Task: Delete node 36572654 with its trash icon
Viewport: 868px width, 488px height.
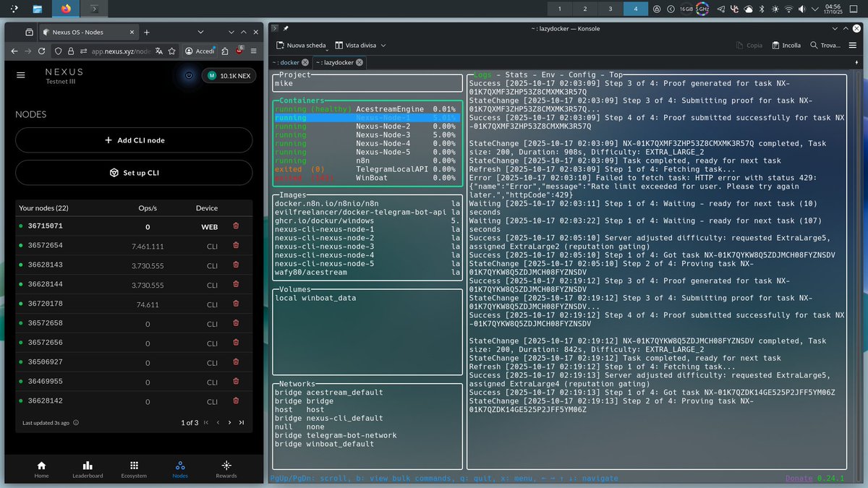Action: tap(236, 246)
